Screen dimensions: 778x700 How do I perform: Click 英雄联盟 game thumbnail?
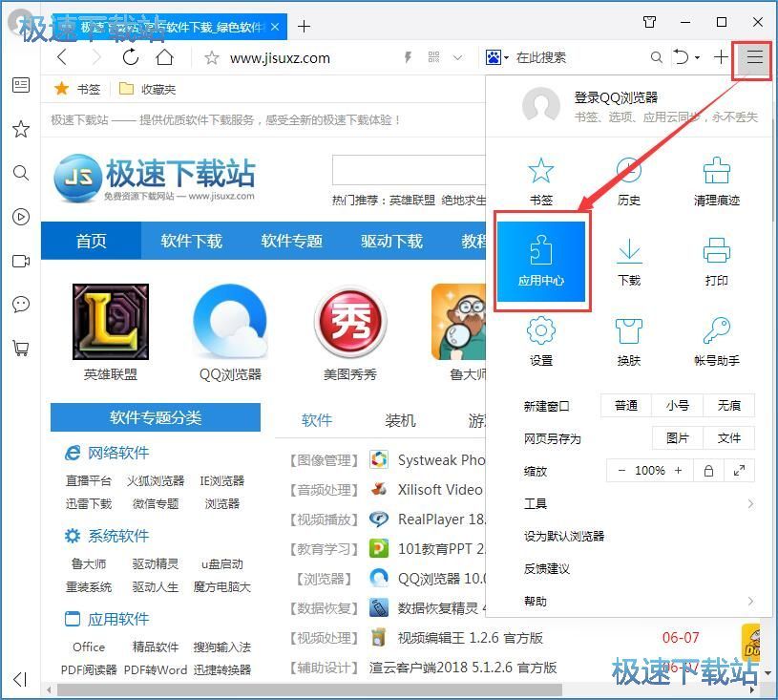coord(111,322)
